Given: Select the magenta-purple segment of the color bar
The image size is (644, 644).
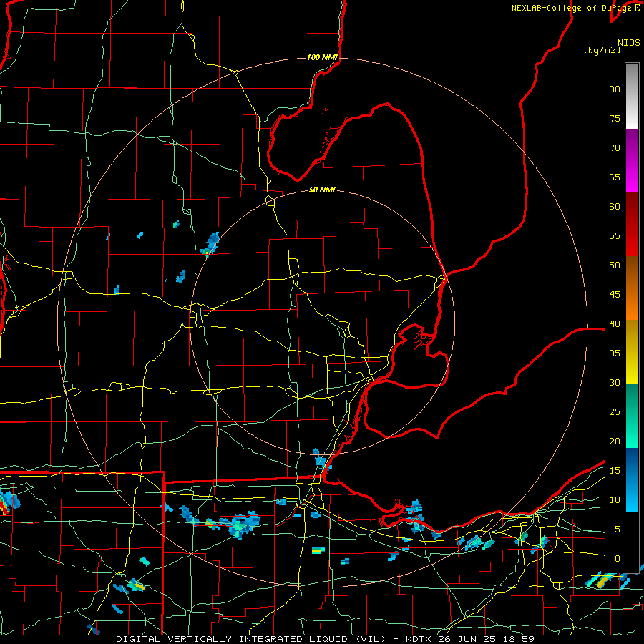Looking at the screenshot, I should 632,161.
